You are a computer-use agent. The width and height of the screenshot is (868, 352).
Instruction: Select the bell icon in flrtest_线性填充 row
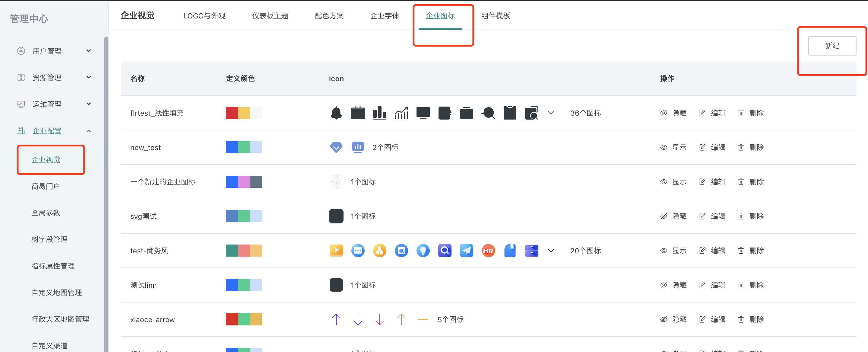[x=336, y=113]
